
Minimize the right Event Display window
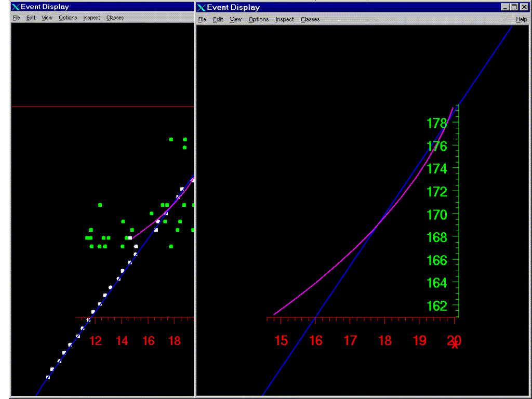(506, 7)
